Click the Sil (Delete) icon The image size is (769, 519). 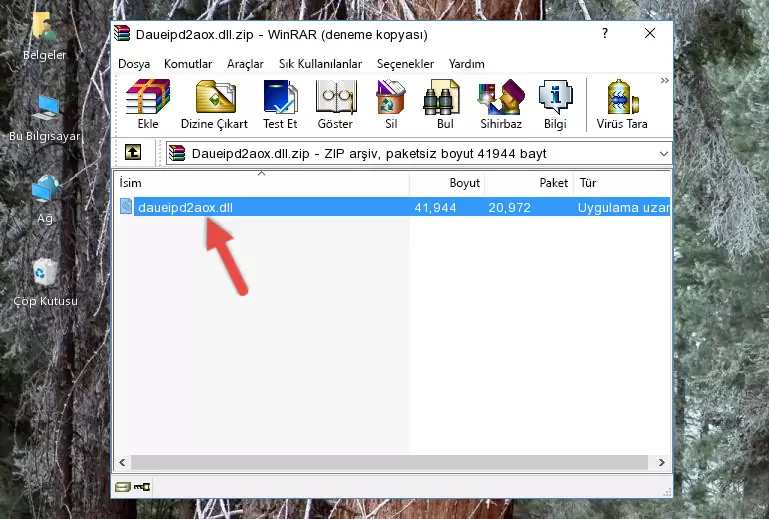pos(391,104)
